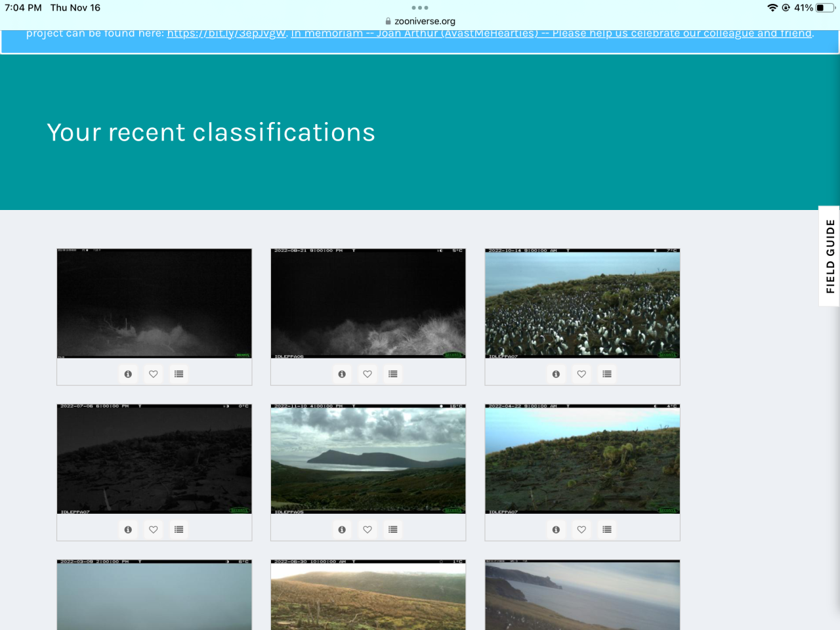
Task: Show info for the penguin colony image
Action: pos(556,374)
